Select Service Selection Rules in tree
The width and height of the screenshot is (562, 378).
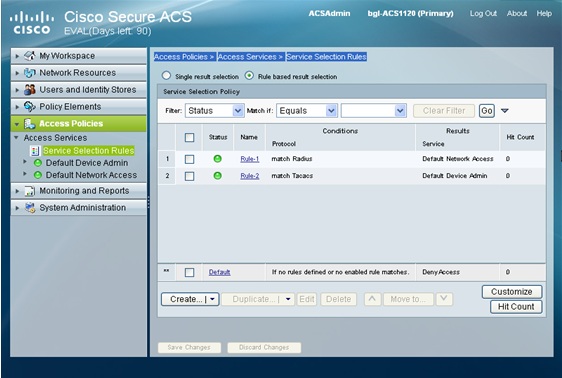pyautogui.click(x=89, y=151)
